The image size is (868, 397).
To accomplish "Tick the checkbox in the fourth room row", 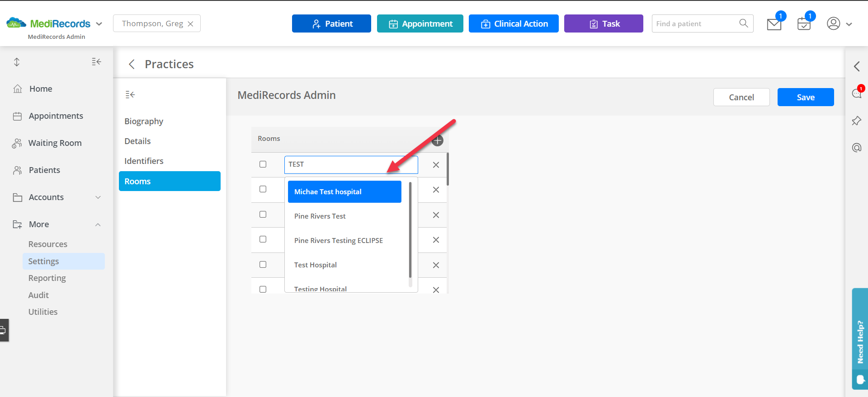I will click(x=263, y=239).
